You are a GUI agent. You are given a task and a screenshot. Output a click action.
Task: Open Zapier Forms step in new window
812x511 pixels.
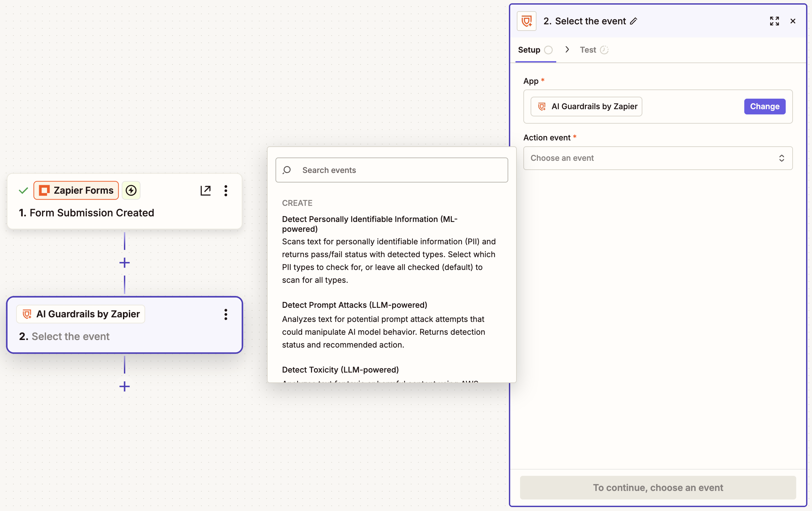point(205,190)
